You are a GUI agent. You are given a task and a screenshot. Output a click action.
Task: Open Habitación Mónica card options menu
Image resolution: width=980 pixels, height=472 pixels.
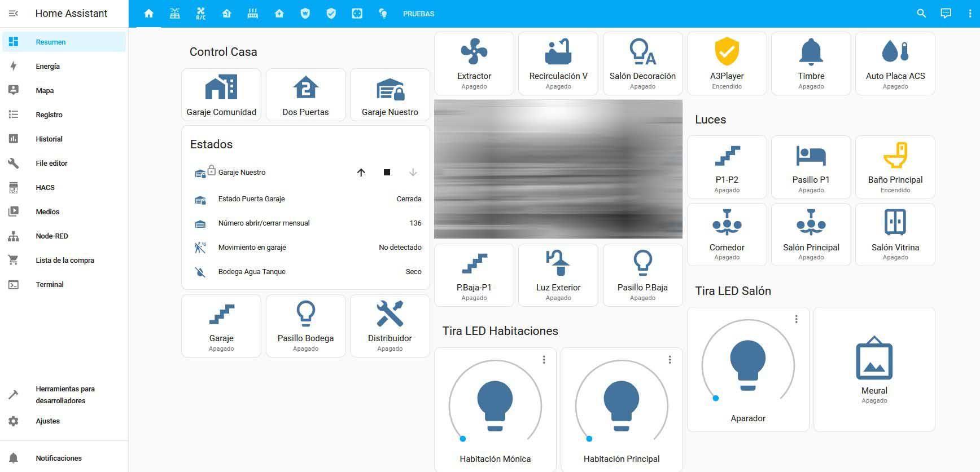[x=544, y=360]
